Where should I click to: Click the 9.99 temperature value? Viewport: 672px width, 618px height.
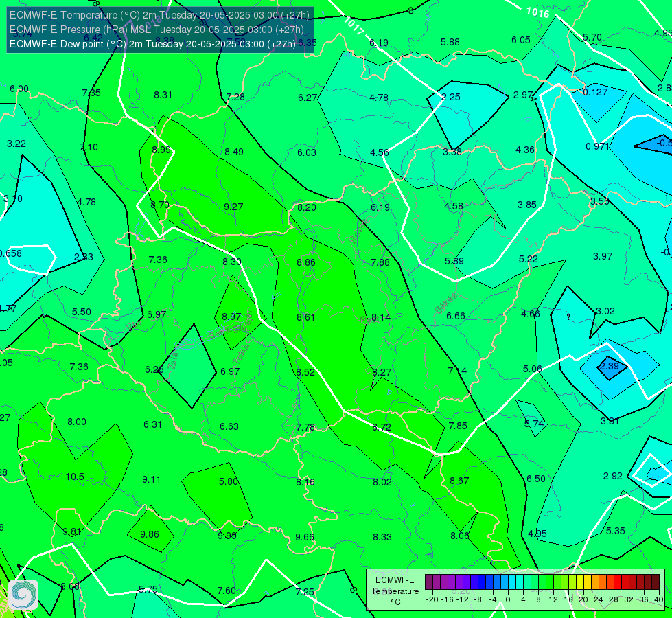tap(227, 535)
